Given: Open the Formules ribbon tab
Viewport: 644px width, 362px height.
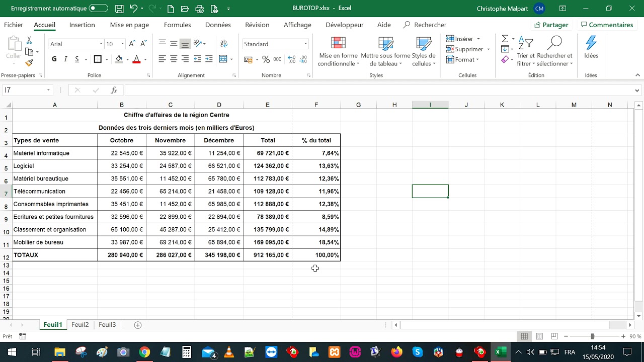Looking at the screenshot, I should pos(177,25).
